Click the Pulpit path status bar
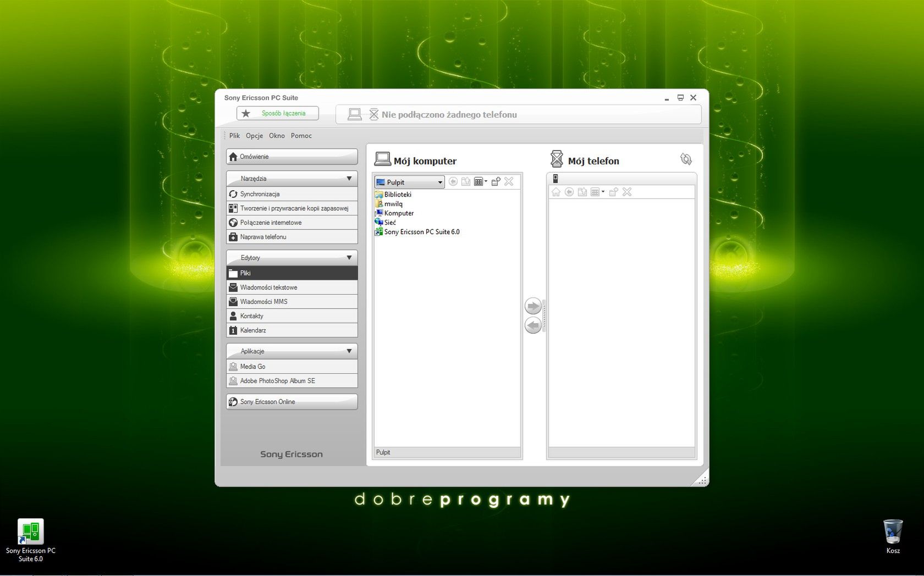Screen dimensions: 924x576 click(x=447, y=452)
